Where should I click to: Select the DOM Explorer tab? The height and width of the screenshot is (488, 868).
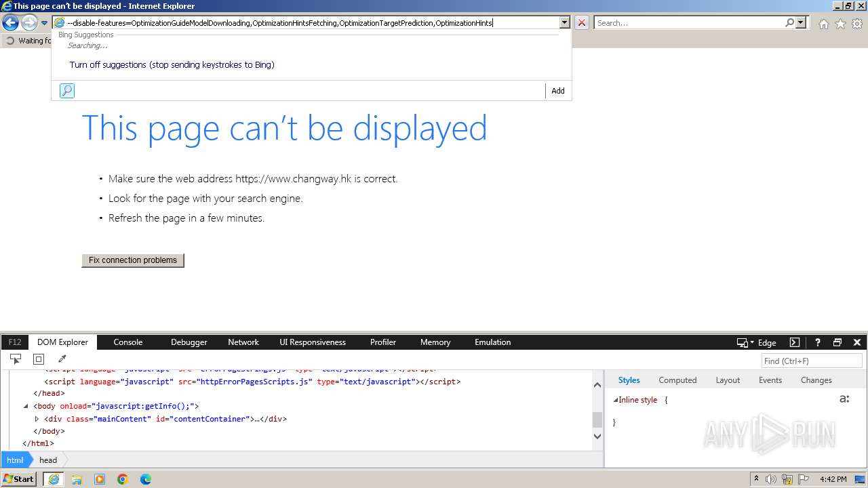tap(63, 342)
